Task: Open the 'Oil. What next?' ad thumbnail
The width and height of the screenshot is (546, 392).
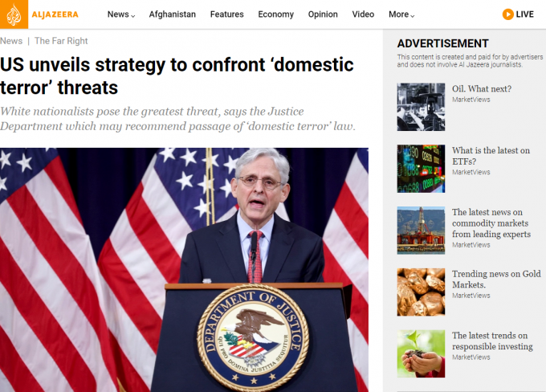Action: [x=421, y=107]
